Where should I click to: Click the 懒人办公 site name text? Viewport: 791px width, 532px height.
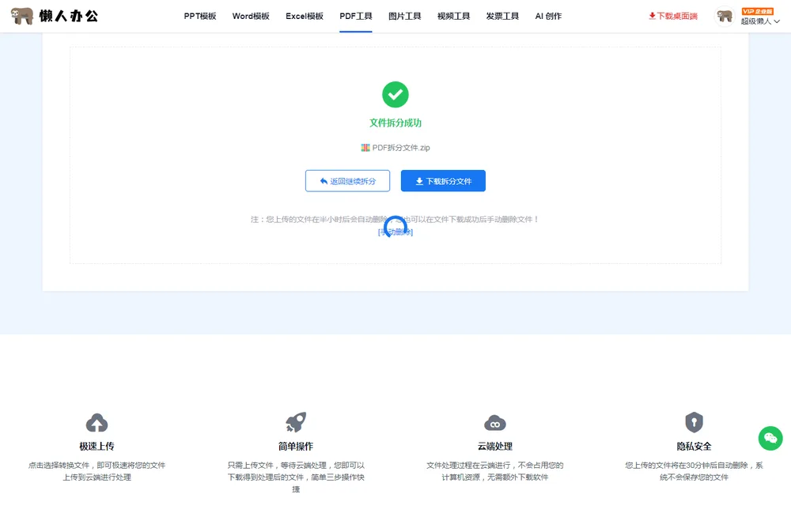[69, 16]
